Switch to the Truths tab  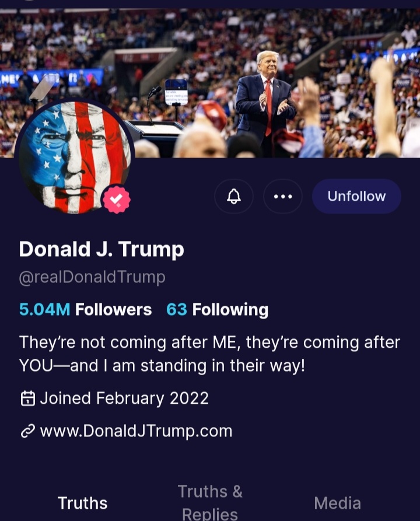[x=82, y=503]
